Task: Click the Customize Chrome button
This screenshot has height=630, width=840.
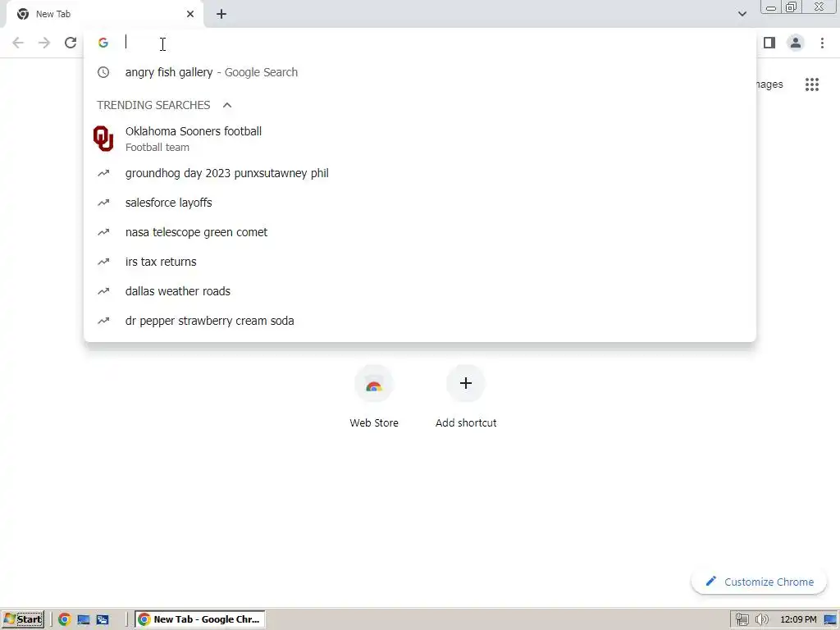Action: (759, 582)
